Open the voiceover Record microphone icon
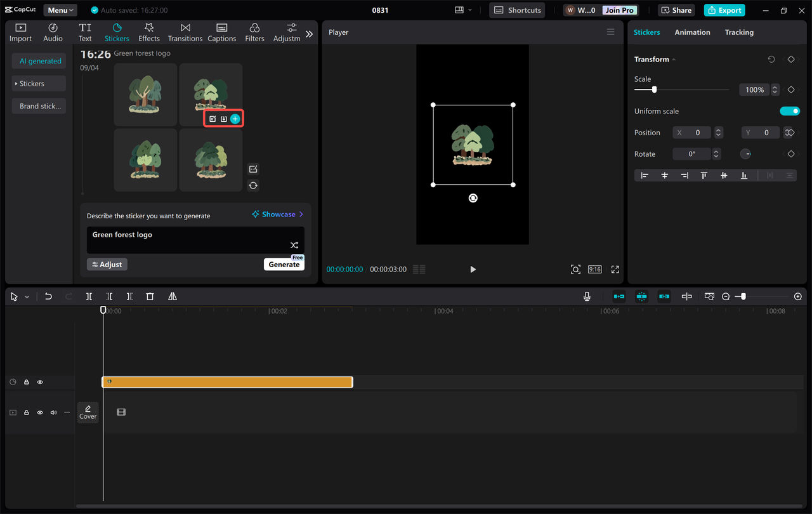 (x=587, y=296)
